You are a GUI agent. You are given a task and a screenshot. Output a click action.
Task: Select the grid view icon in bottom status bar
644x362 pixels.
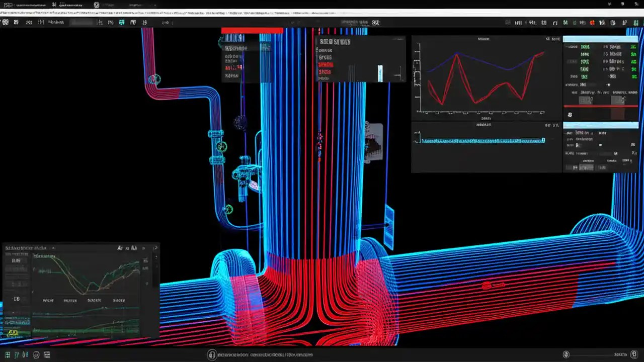point(8,354)
